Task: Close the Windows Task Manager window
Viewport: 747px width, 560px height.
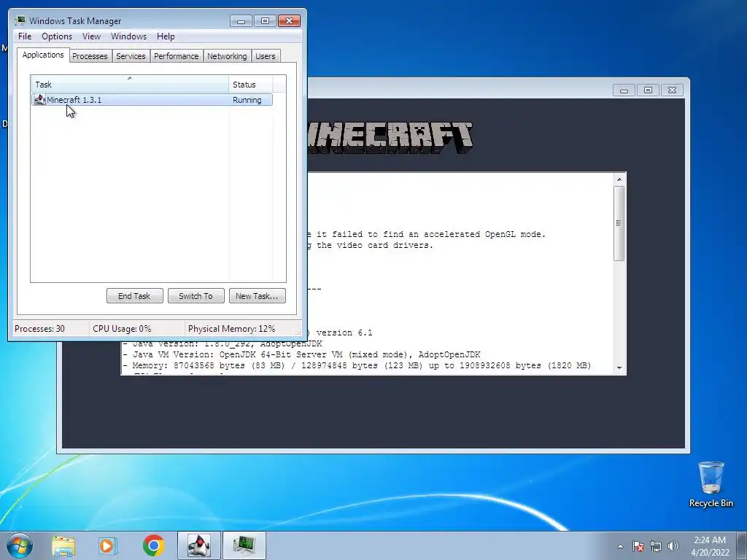Action: pos(289,21)
